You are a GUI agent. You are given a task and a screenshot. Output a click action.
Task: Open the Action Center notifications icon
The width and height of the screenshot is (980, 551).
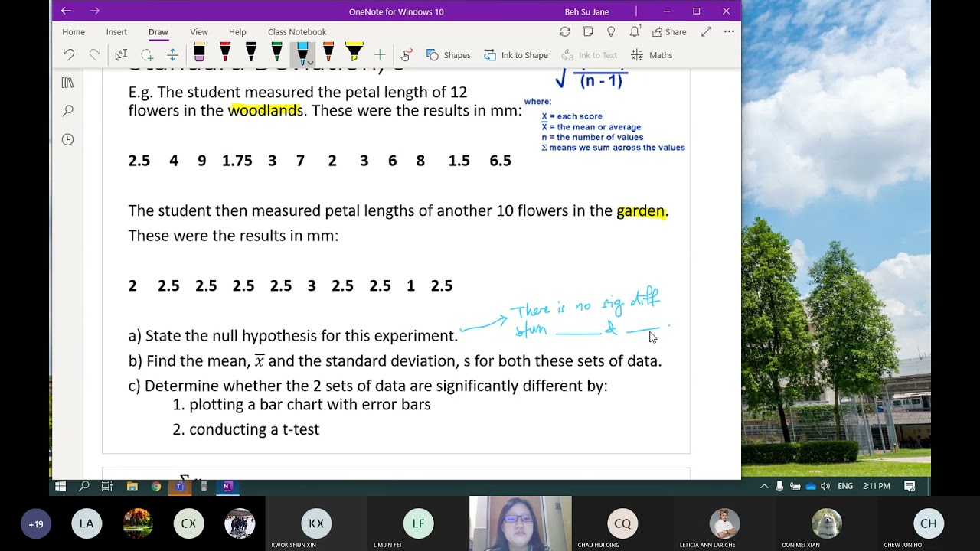(x=910, y=486)
